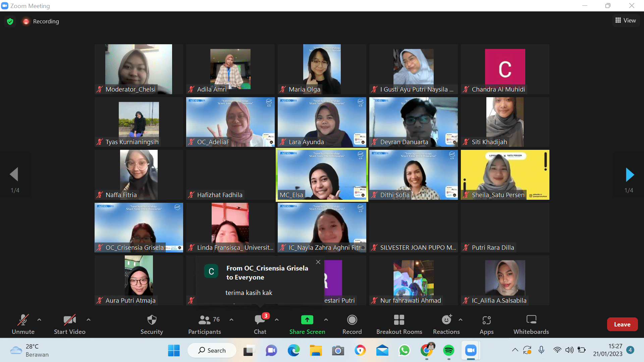Open the View layout menu

coord(626,20)
